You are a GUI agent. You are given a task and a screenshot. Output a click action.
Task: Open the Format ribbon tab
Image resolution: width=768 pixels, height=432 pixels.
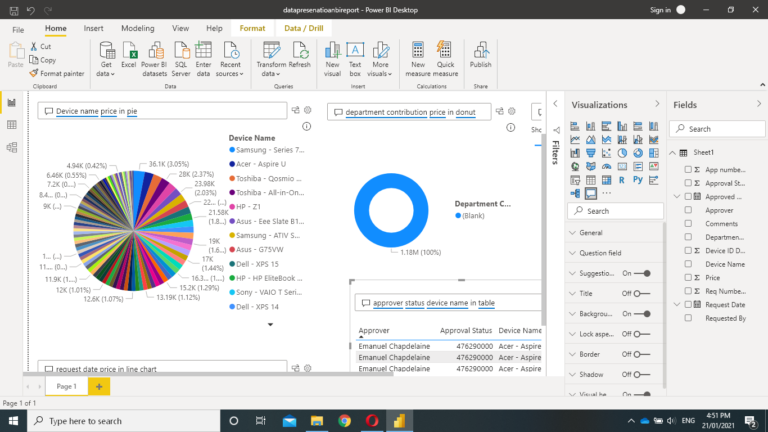[252, 28]
